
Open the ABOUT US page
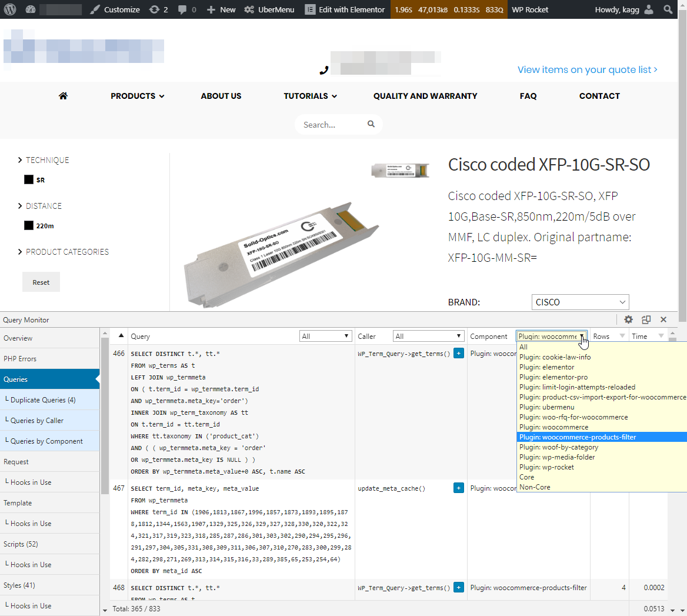click(221, 96)
